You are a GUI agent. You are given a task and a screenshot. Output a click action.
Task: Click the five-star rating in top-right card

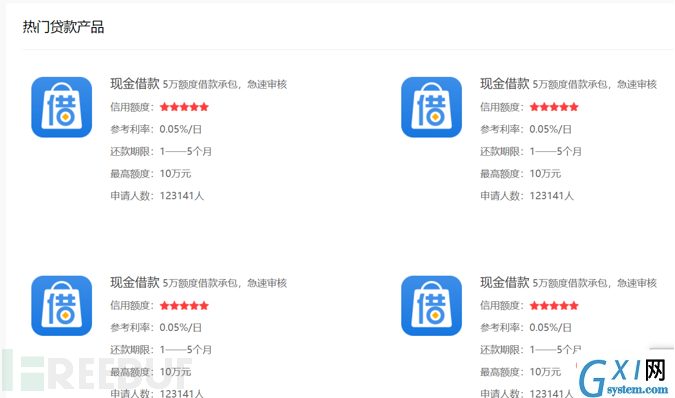coord(554,107)
